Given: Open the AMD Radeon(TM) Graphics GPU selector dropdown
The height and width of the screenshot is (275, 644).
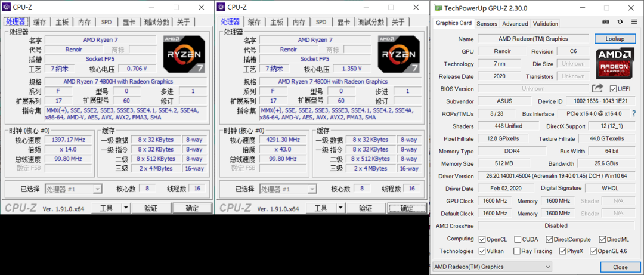Looking at the screenshot, I should (493, 267).
